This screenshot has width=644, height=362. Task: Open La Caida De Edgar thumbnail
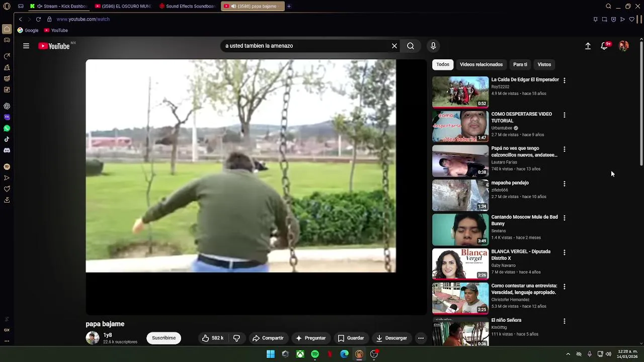point(460,92)
